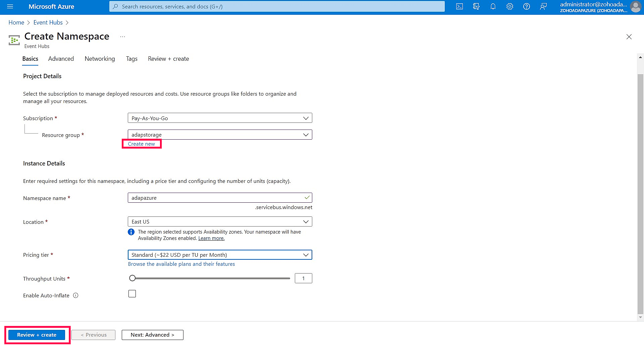Click the Namespace name input field
The height and width of the screenshot is (346, 644).
pos(215,198)
